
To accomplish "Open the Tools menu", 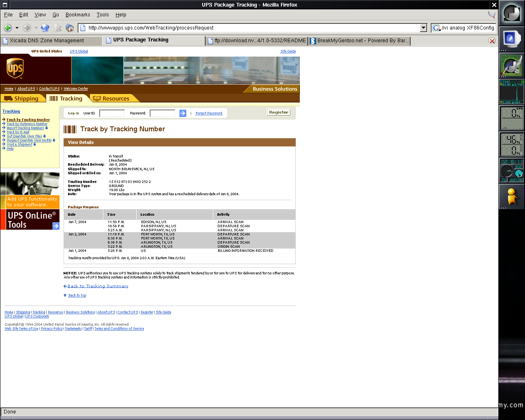I will point(103,15).
